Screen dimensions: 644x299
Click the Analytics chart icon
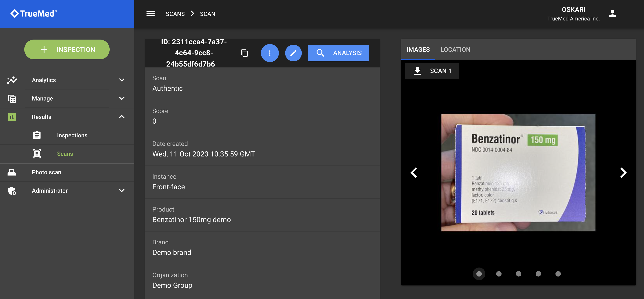coord(12,80)
